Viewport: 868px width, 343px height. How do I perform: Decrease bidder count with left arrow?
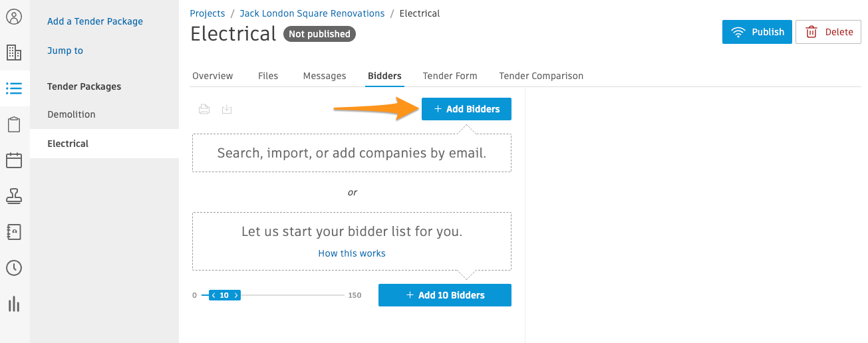(214, 295)
